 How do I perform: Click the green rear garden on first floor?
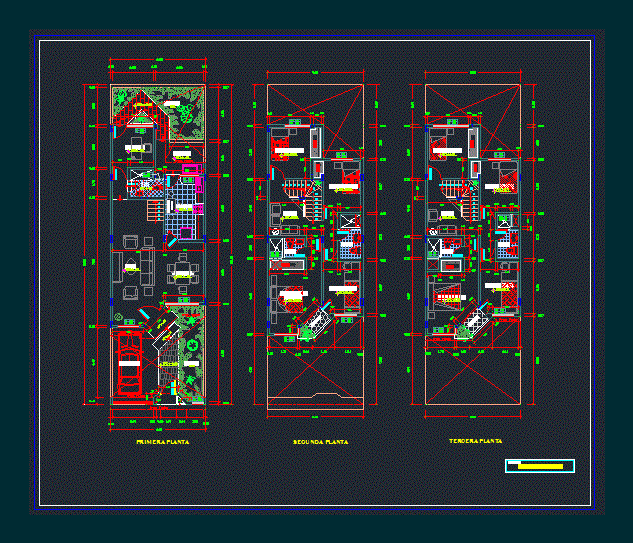click(x=184, y=108)
